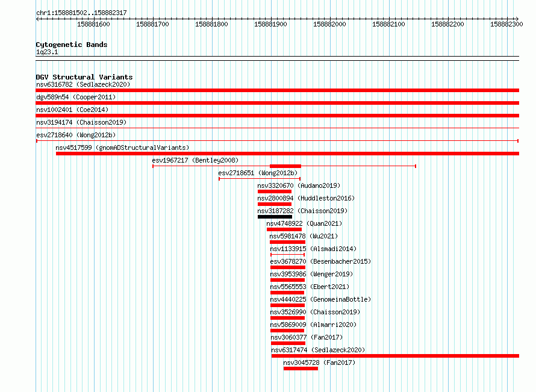Click ruler position 158882200
Image resolution: width=536 pixels, height=392 pixels.
(x=448, y=24)
